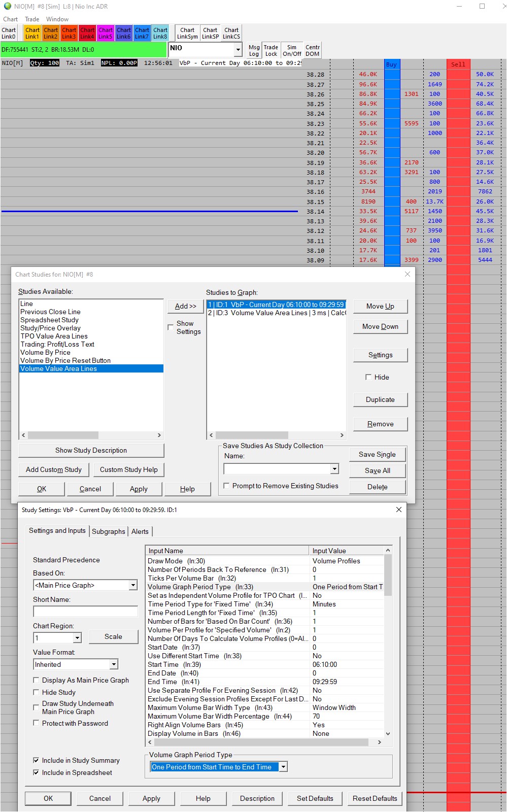Viewport: 507px width, 812px height.
Task: Expand the Value Format dropdown
Action: pos(114,664)
